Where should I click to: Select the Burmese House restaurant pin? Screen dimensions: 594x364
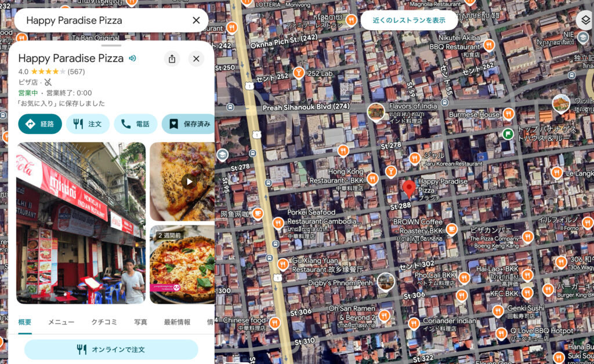coord(508,113)
